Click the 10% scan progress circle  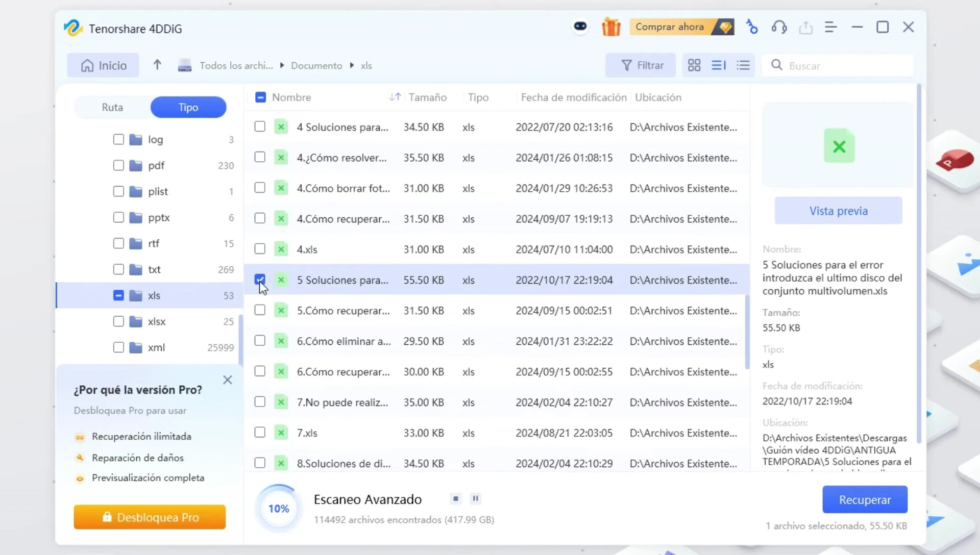coord(279,508)
